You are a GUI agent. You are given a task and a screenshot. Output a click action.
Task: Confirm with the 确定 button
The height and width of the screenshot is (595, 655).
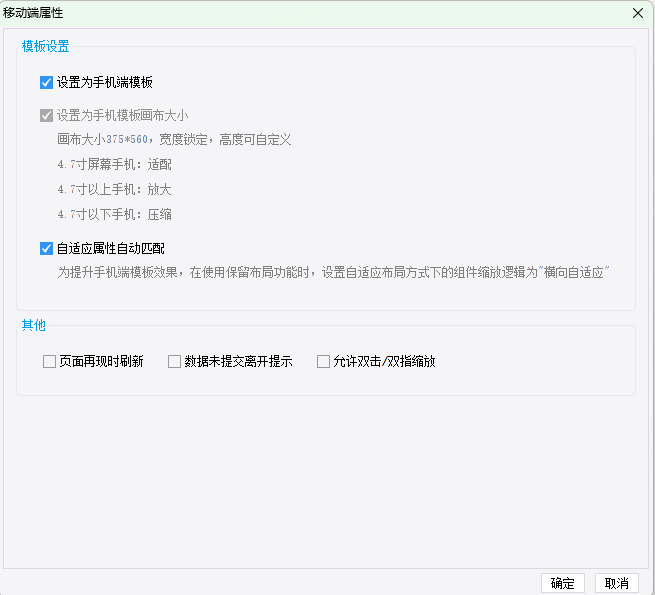(562, 583)
